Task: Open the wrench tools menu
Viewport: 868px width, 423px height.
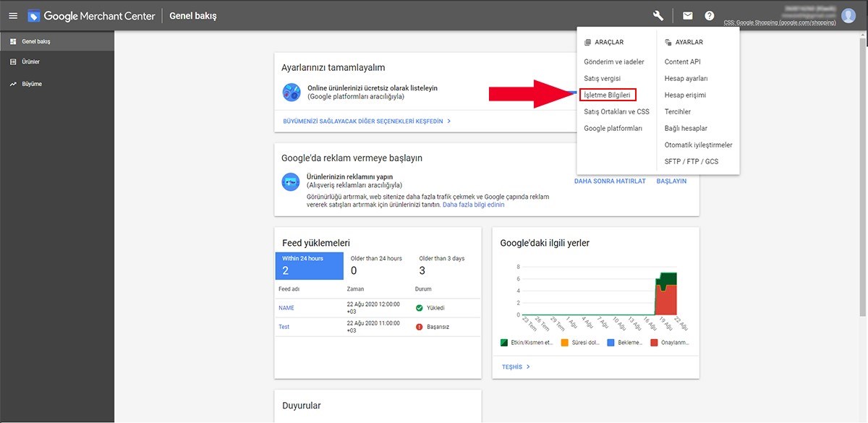Action: coord(658,15)
